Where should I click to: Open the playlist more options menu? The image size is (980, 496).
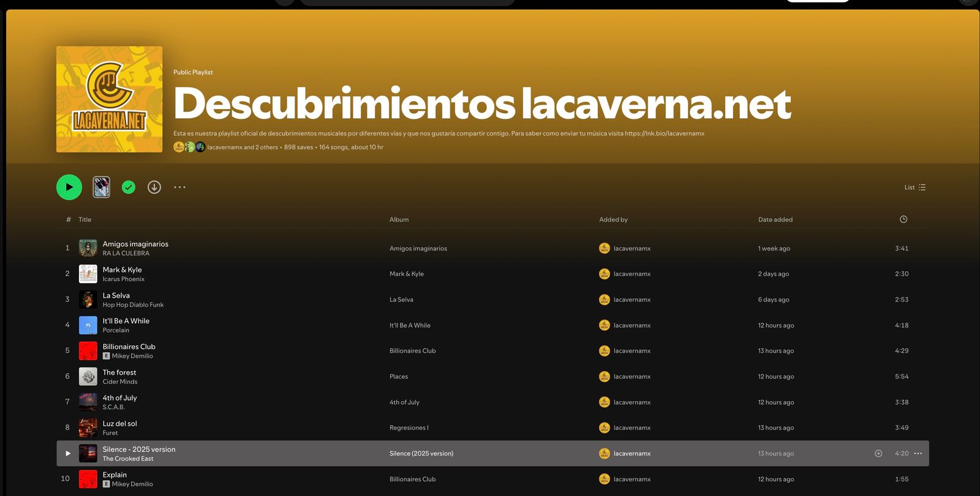pos(179,187)
